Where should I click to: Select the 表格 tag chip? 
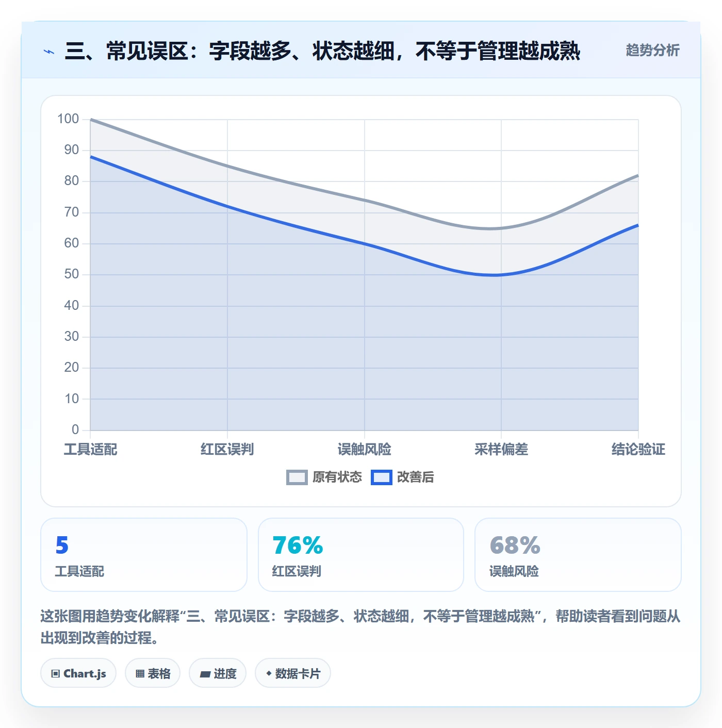[153, 673]
